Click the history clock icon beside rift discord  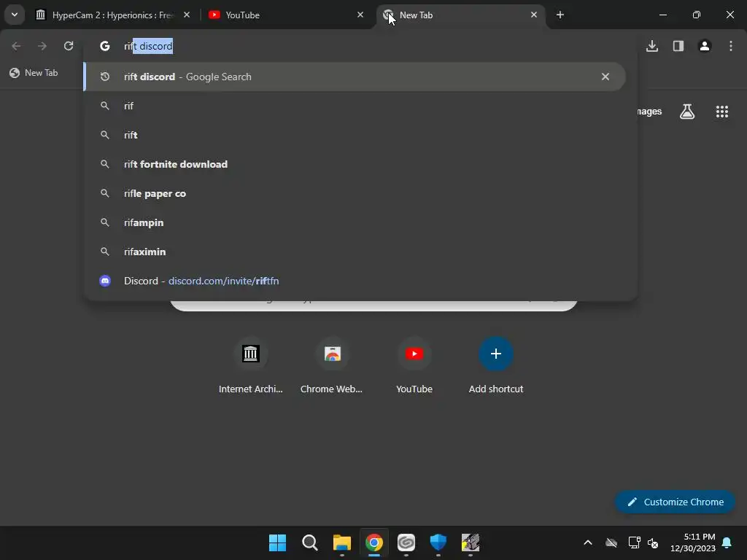click(x=105, y=77)
